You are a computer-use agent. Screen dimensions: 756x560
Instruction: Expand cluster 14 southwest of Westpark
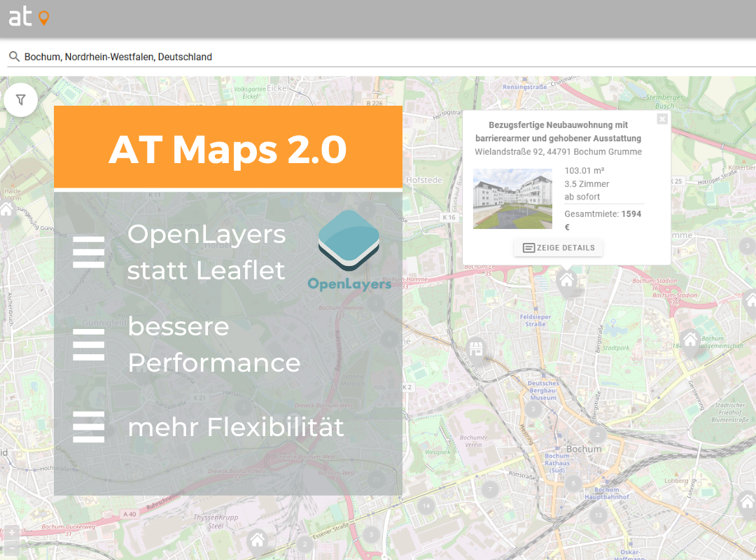click(426, 505)
